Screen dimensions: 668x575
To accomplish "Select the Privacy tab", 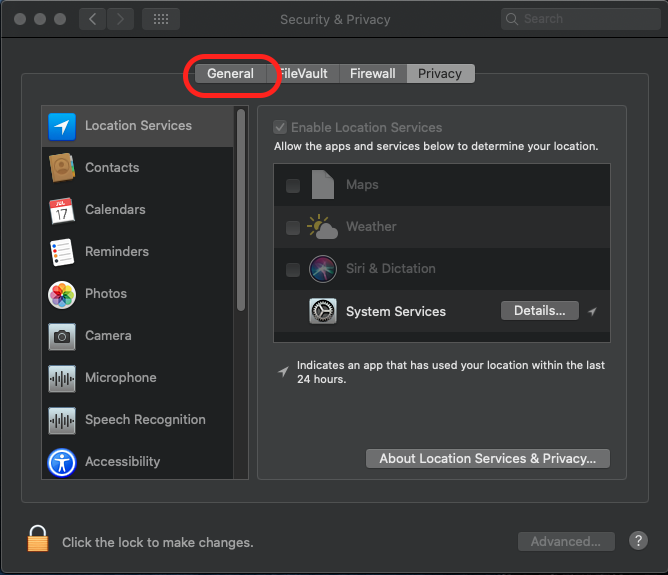I will point(440,74).
